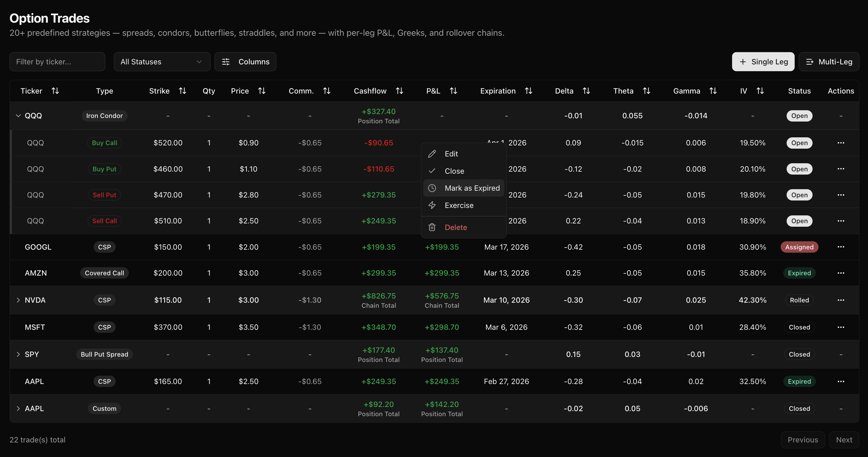Click the P&L sort arrows
The width and height of the screenshot is (868, 457).
[x=453, y=91]
